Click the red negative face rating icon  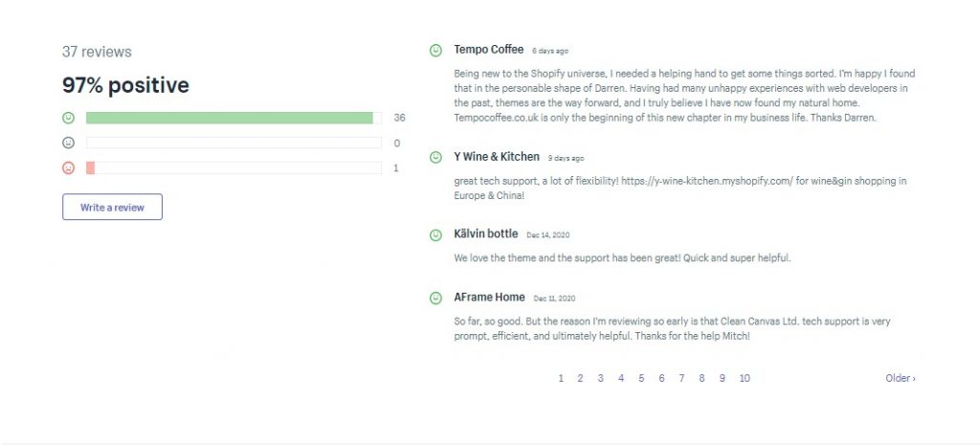(69, 167)
